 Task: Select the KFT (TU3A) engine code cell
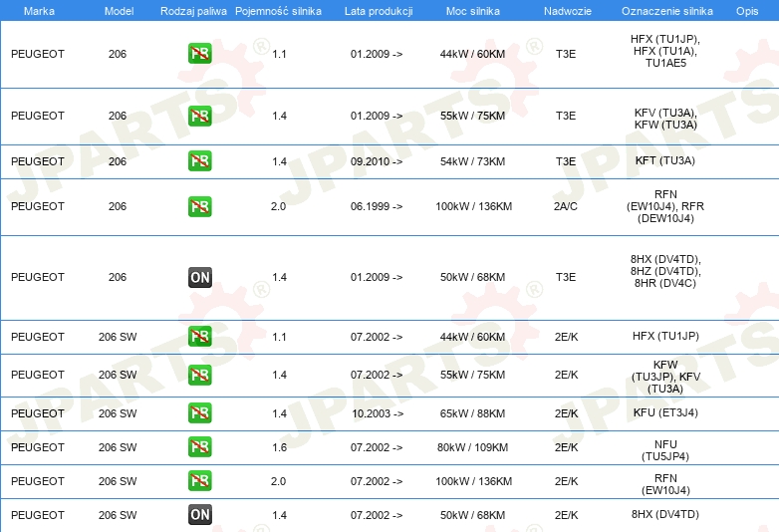click(x=665, y=160)
